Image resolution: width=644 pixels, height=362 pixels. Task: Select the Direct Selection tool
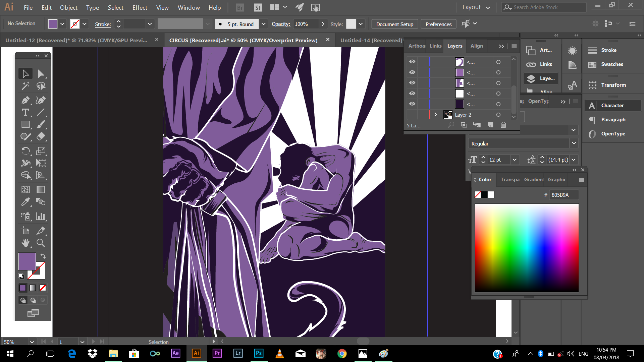click(x=41, y=74)
